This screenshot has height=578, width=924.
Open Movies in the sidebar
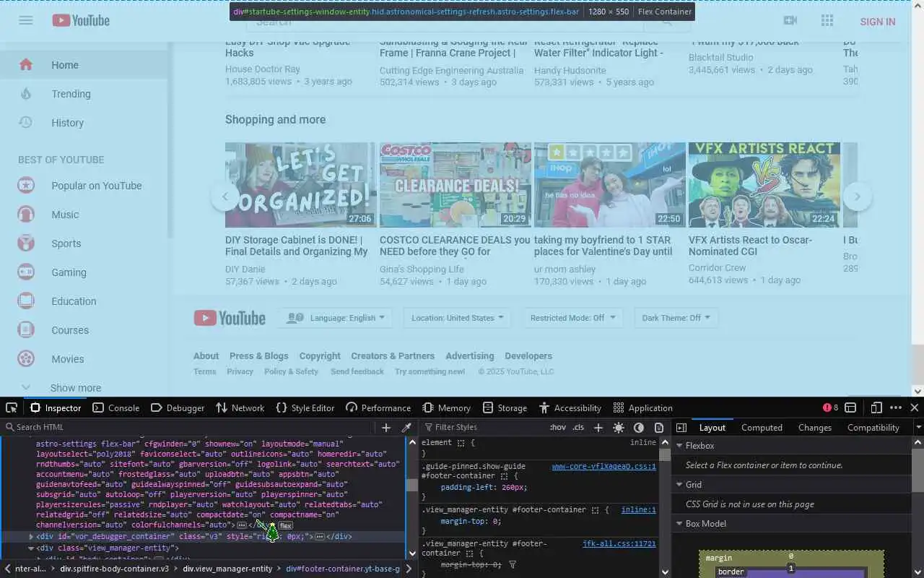tap(84, 359)
